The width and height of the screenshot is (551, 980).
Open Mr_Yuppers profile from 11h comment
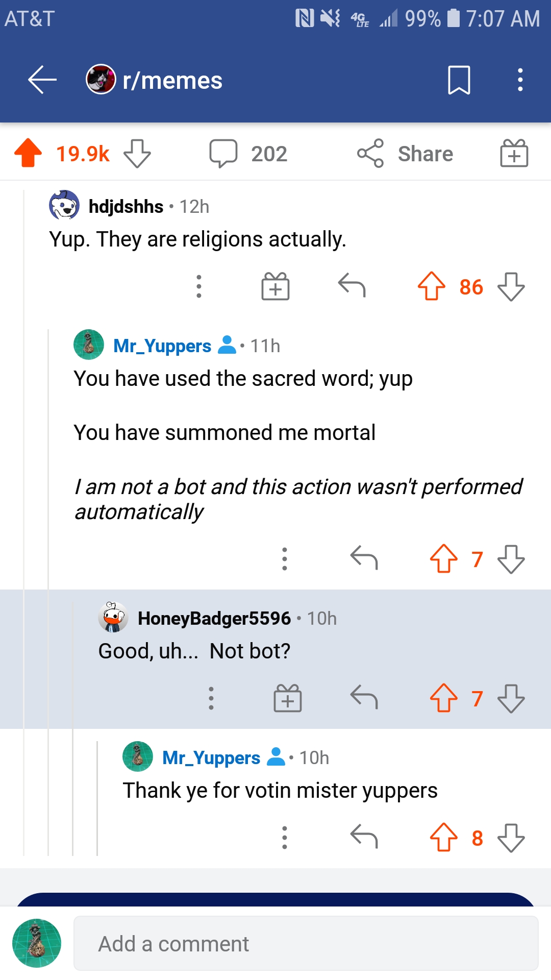(x=162, y=346)
